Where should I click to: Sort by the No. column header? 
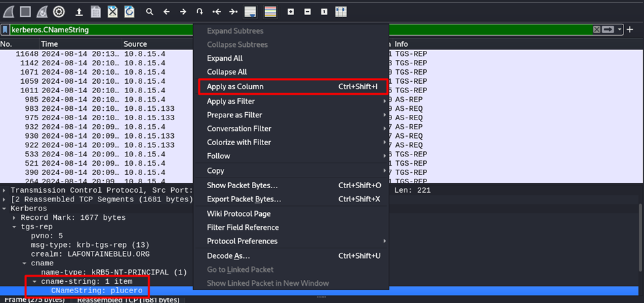(20, 44)
